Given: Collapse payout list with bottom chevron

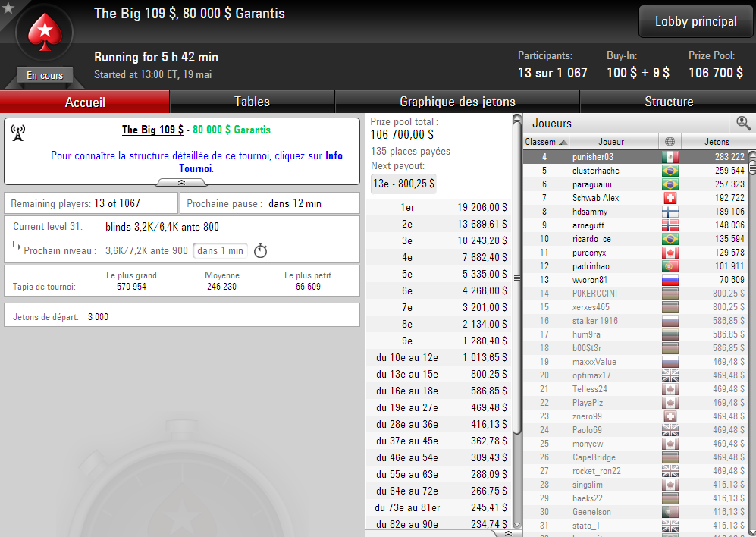Looking at the screenshot, I should (508, 533).
